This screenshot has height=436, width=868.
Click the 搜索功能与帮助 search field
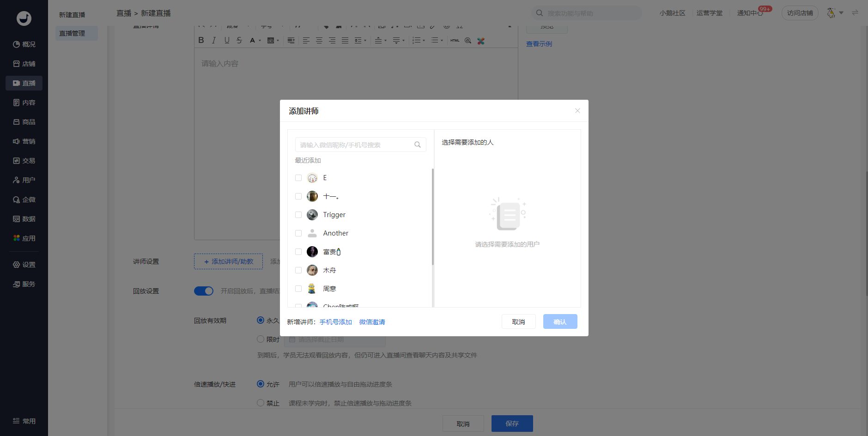coord(587,13)
